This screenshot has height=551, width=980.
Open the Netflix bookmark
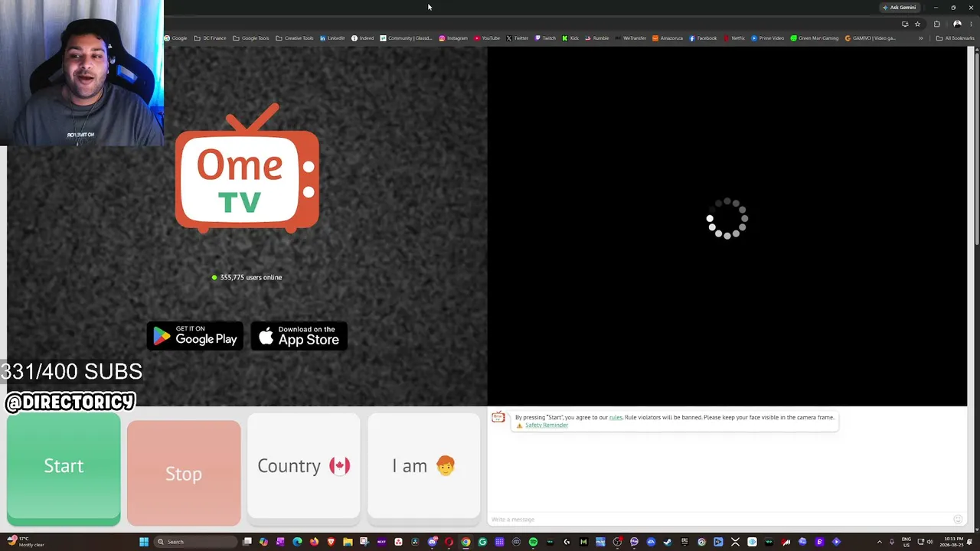[x=734, y=38]
